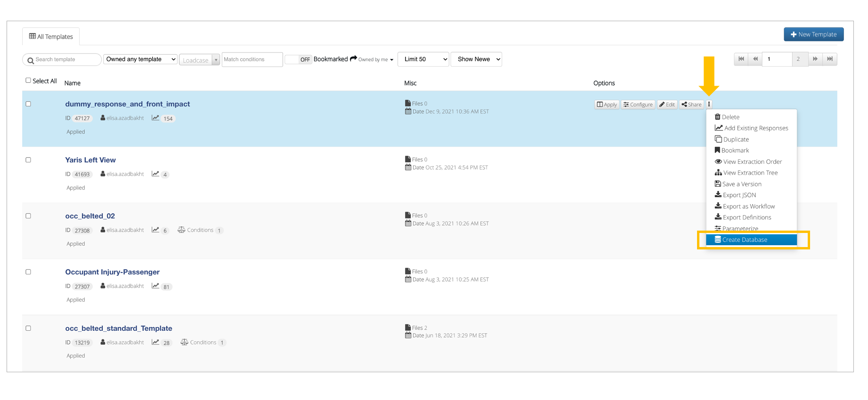
Task: Click the New Template button
Action: pos(813,34)
